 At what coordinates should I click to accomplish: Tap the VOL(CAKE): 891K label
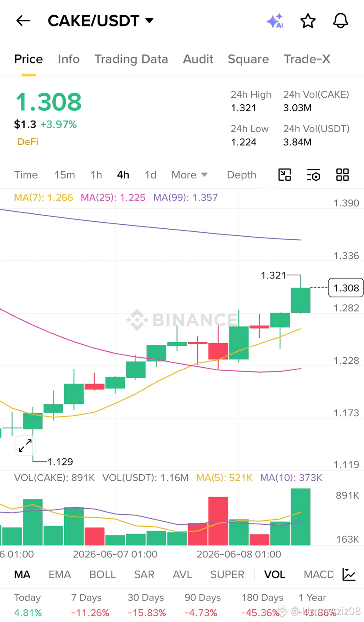(55, 478)
